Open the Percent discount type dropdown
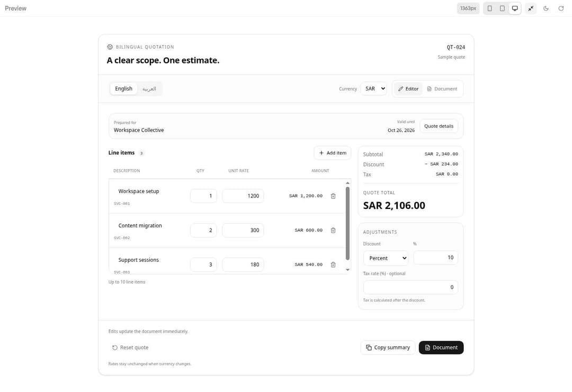Image resolution: width=572 pixels, height=392 pixels. click(386, 258)
